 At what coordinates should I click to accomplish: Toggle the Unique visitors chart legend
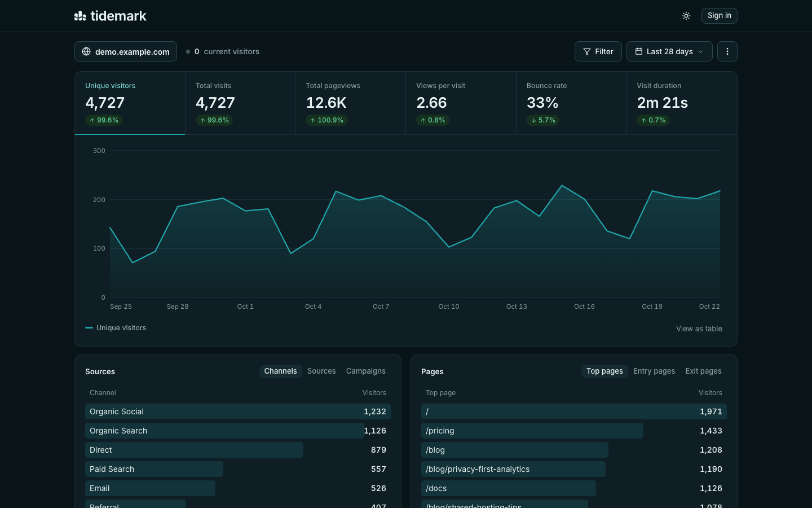116,328
